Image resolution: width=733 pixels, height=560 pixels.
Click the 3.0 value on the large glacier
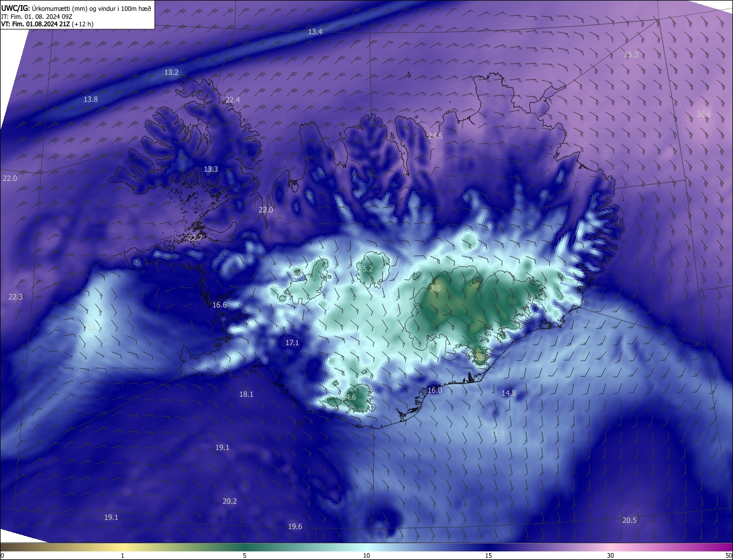[x=435, y=289]
